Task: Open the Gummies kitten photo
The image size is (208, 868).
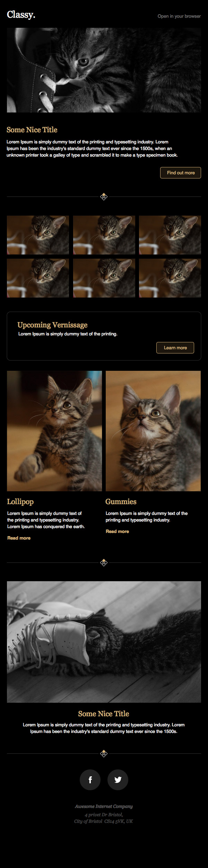Action: (153, 431)
